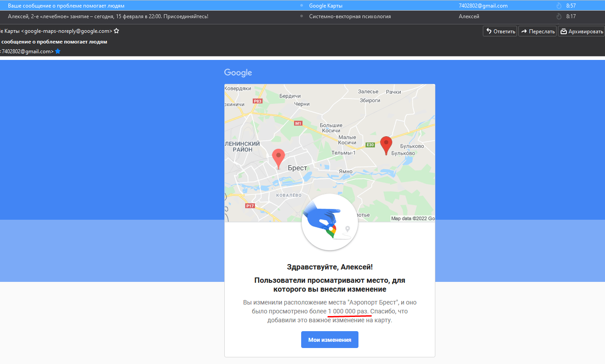
Task: Click the Малые Косичи label on the map
Action: click(347, 140)
